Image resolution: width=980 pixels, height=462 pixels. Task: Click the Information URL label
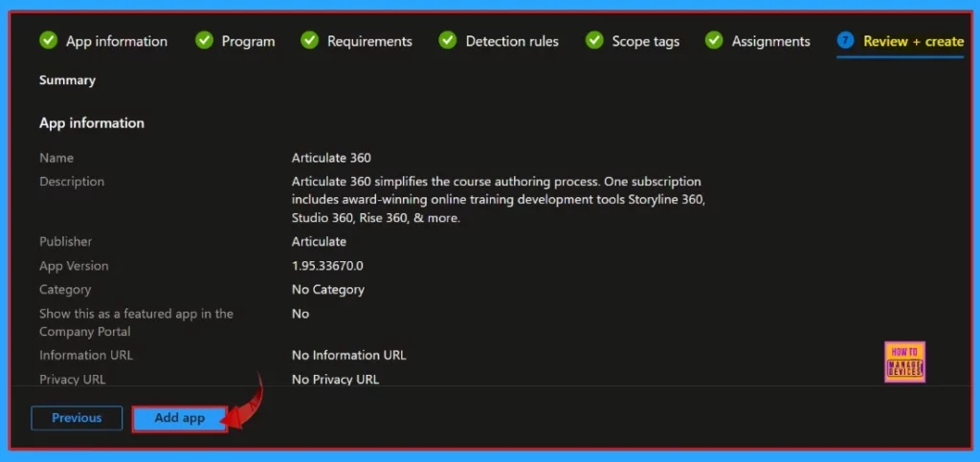pos(86,355)
